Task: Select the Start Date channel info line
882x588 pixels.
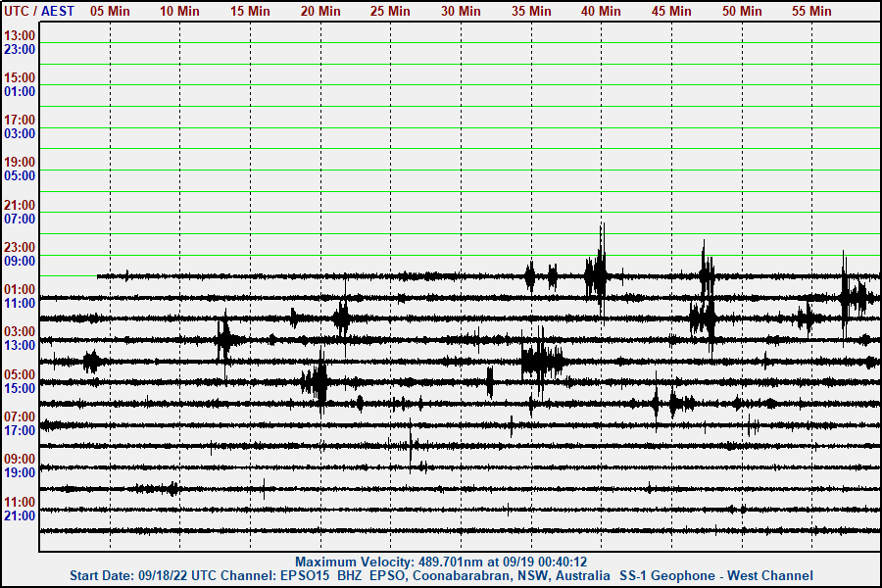Action: tap(441, 575)
